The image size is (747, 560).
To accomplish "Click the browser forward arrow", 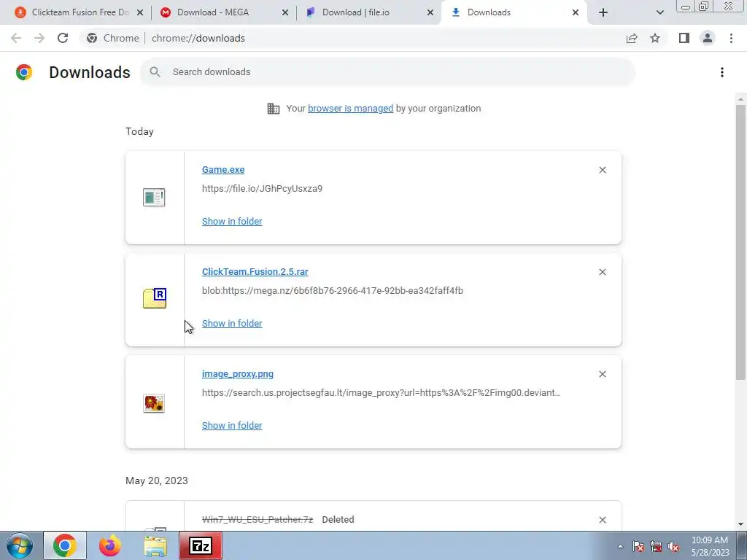I will (x=39, y=38).
